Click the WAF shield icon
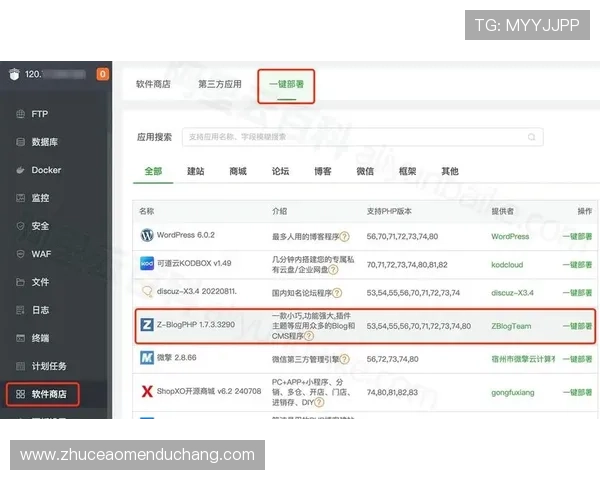 click(21, 254)
